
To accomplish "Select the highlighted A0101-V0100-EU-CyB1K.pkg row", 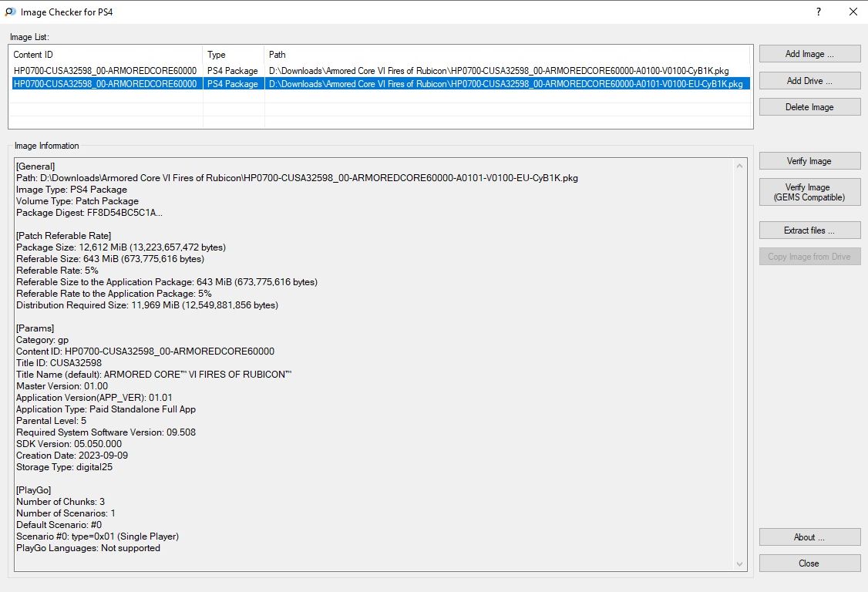I will tap(505, 84).
